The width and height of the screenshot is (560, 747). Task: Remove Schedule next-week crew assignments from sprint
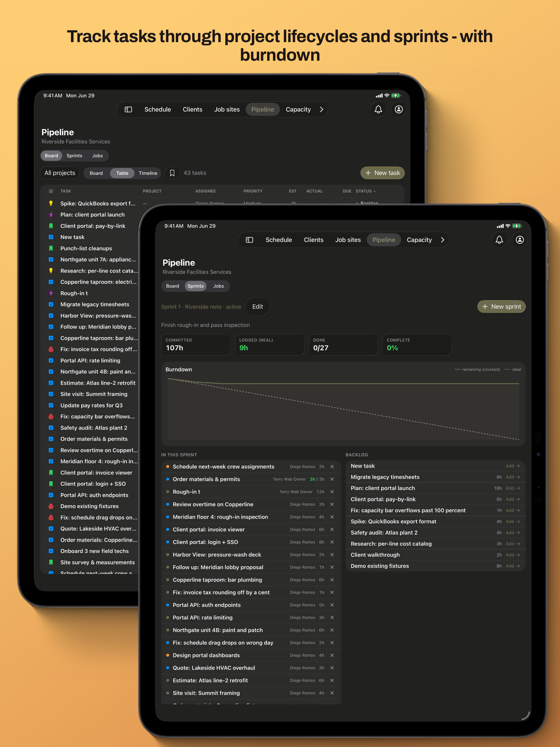332,467
